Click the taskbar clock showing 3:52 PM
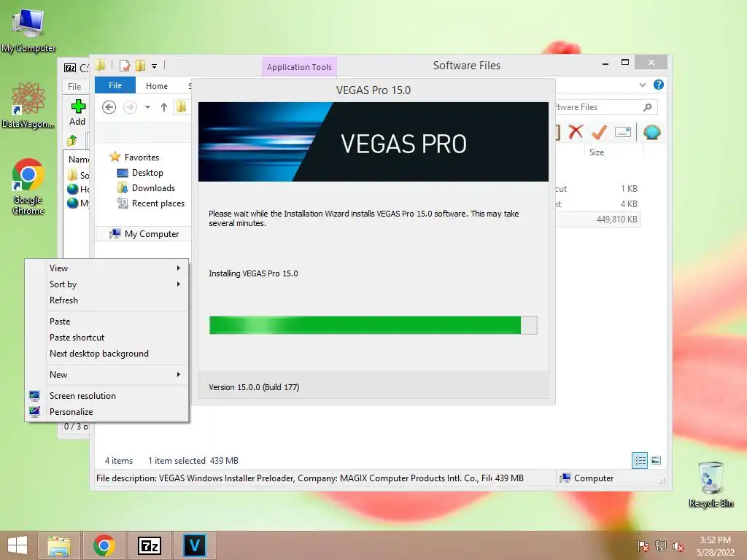747x560 pixels. 715,546
